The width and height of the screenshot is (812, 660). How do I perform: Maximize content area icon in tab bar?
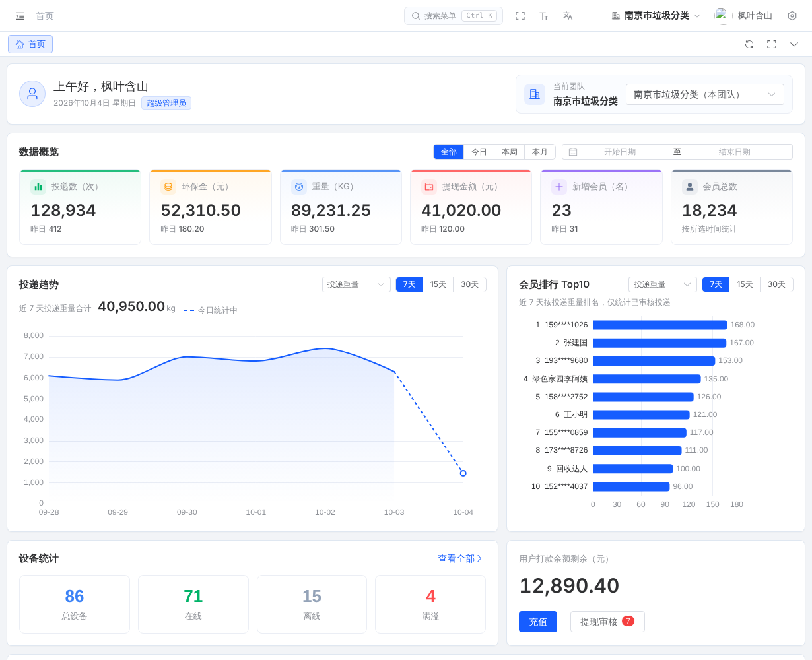[772, 44]
